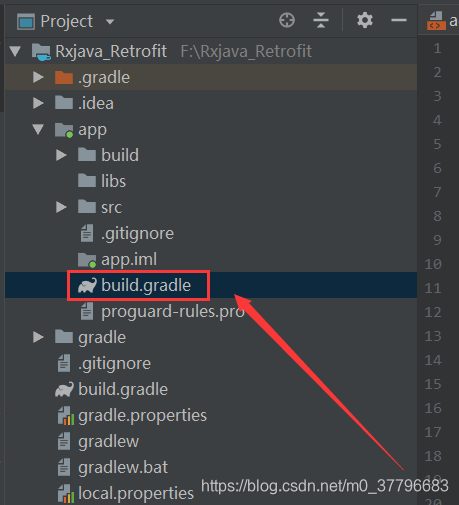The image size is (459, 505).
Task: Expand the .idea folder arrow
Action: [38, 103]
